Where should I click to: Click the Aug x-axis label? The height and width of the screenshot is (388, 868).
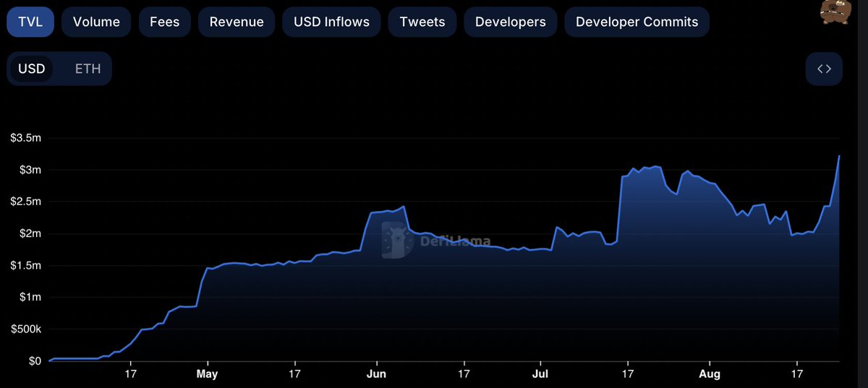tap(710, 374)
